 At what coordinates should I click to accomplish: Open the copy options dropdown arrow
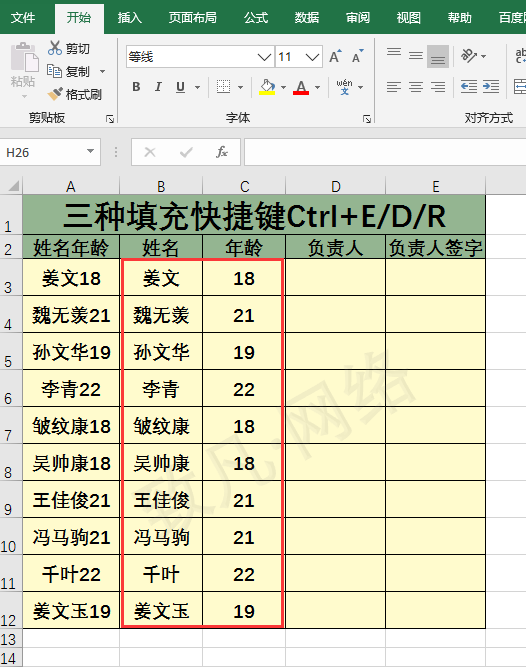pyautogui.click(x=102, y=71)
